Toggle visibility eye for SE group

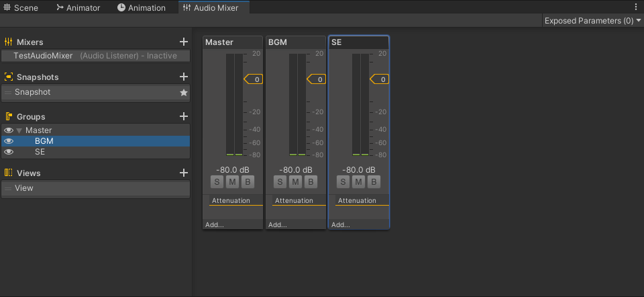8,152
